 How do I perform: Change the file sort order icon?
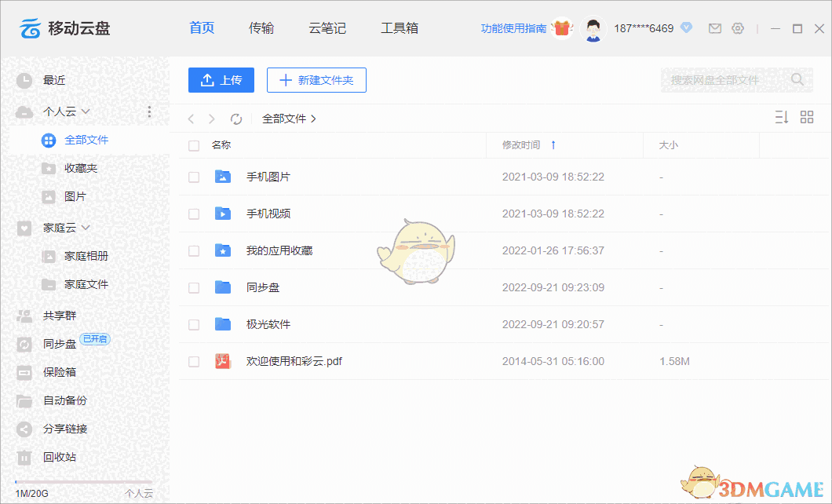click(781, 116)
